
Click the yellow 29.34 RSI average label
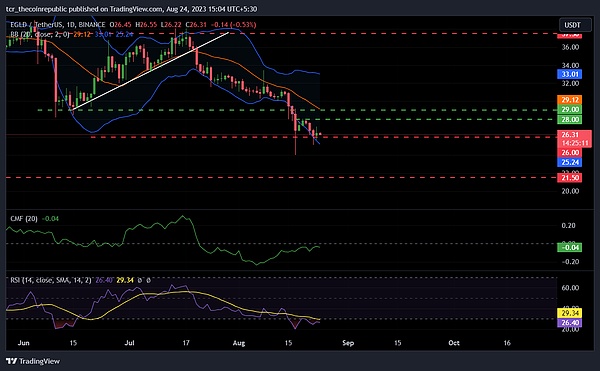click(x=570, y=313)
